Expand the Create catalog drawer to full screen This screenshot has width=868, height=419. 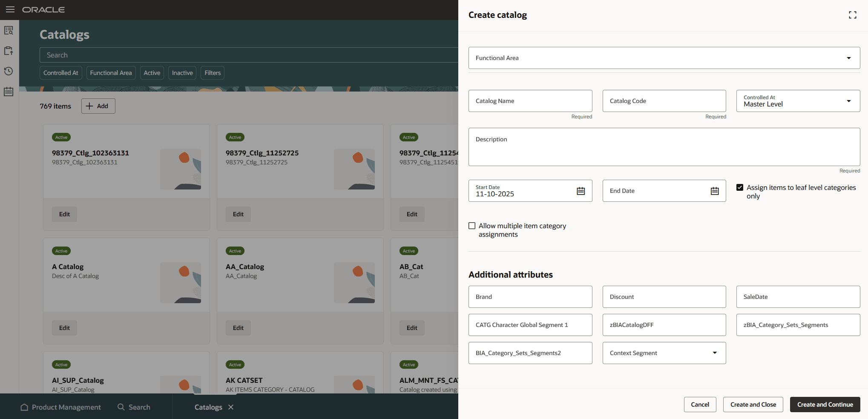point(853,14)
